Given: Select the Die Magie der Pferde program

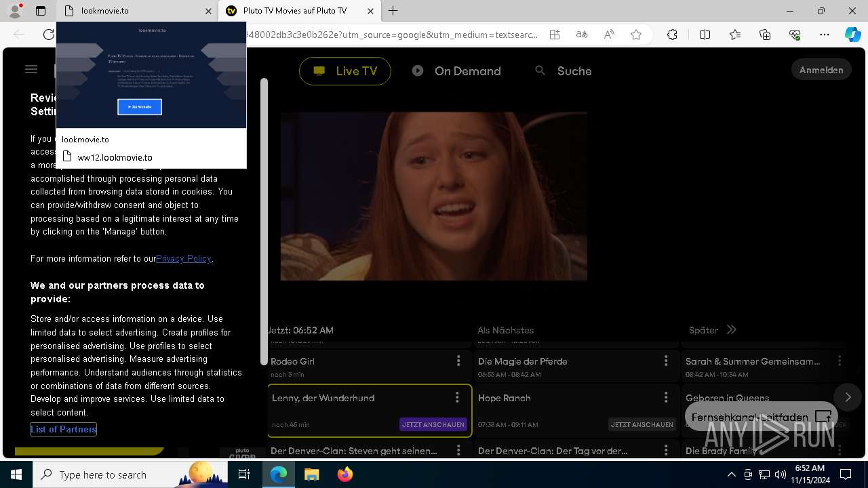Looking at the screenshot, I should (578, 366).
